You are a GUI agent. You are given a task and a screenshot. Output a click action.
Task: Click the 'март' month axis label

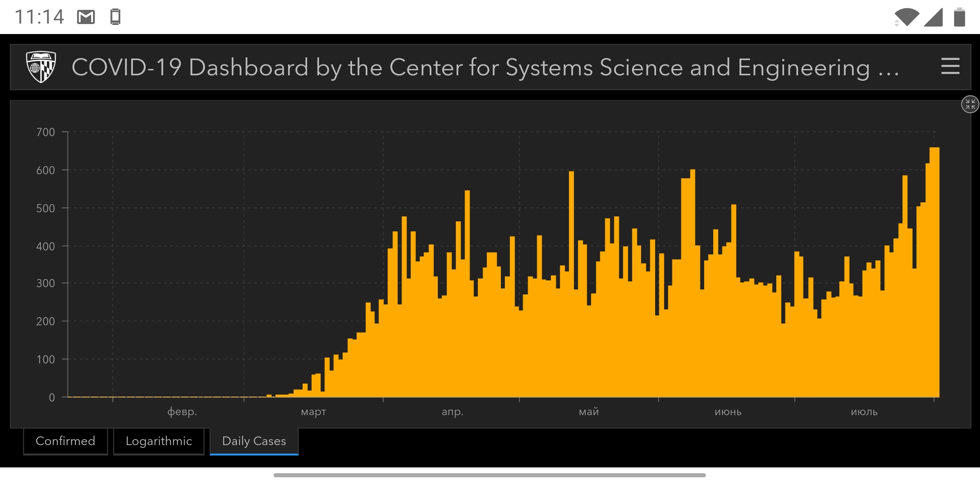314,412
